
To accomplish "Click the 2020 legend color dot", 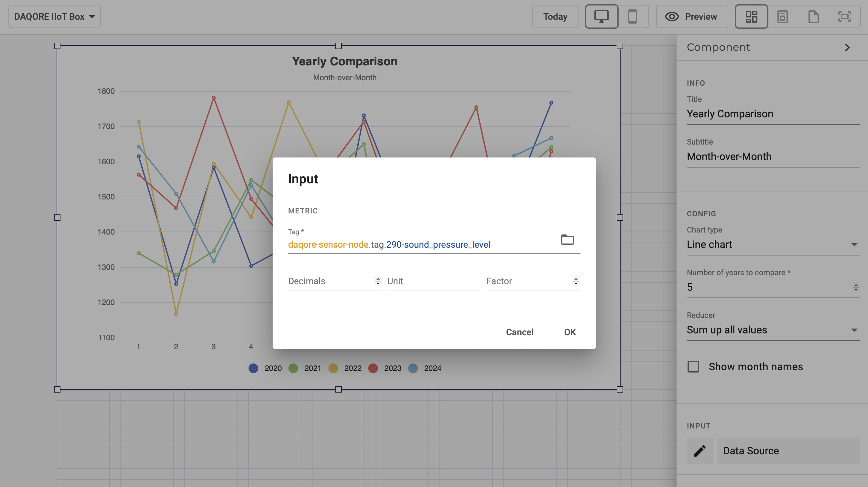I will pyautogui.click(x=254, y=368).
